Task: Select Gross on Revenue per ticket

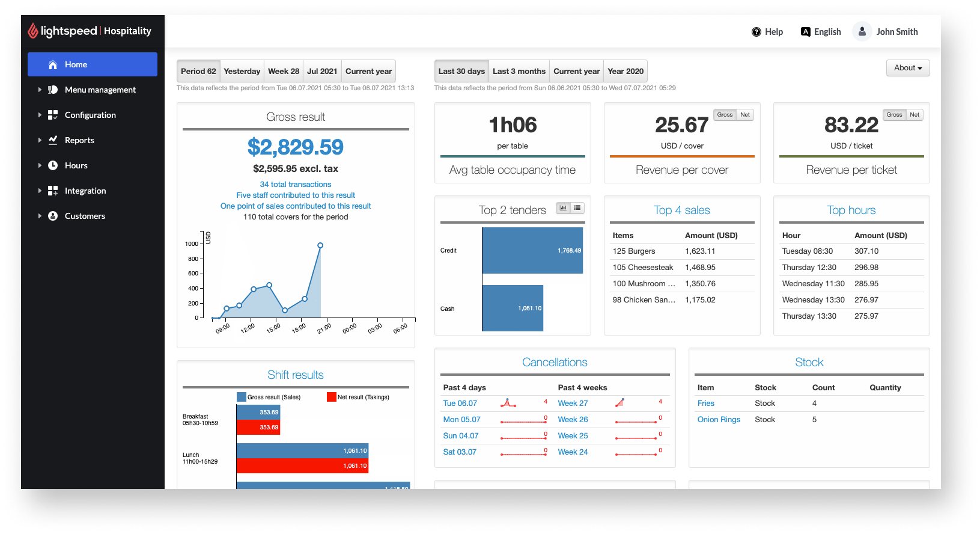Action: click(894, 115)
